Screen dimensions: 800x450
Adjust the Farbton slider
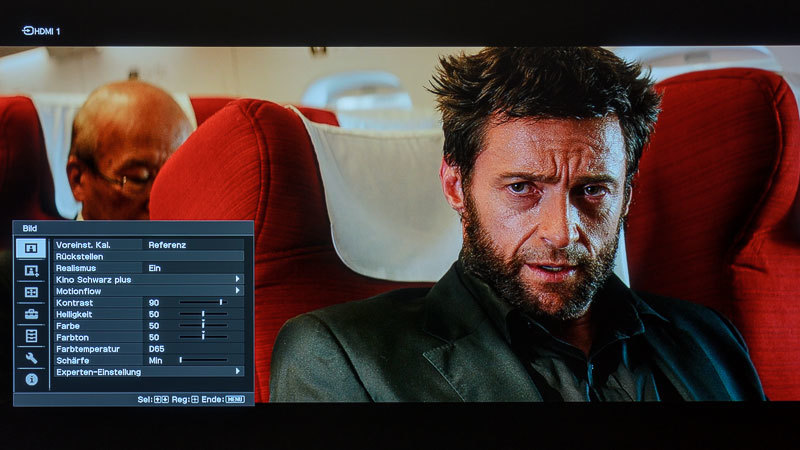pyautogui.click(x=203, y=337)
